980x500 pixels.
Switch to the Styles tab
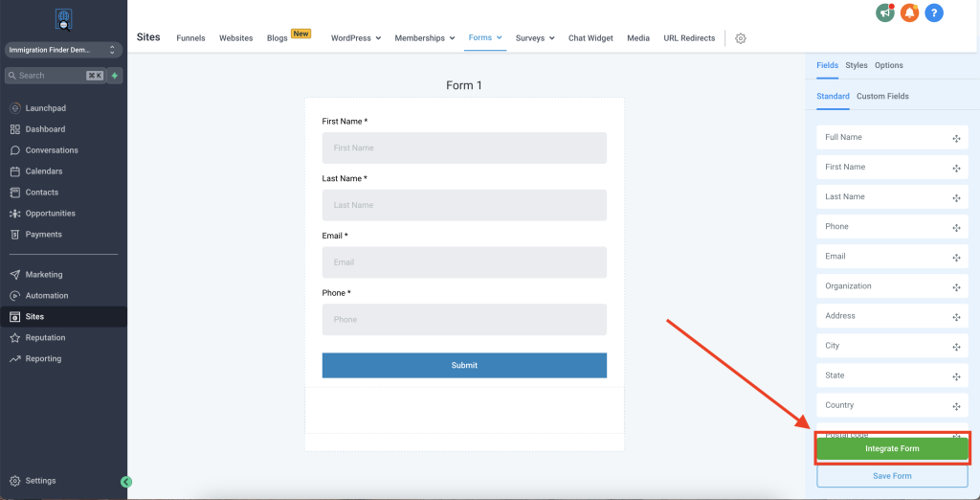point(857,65)
